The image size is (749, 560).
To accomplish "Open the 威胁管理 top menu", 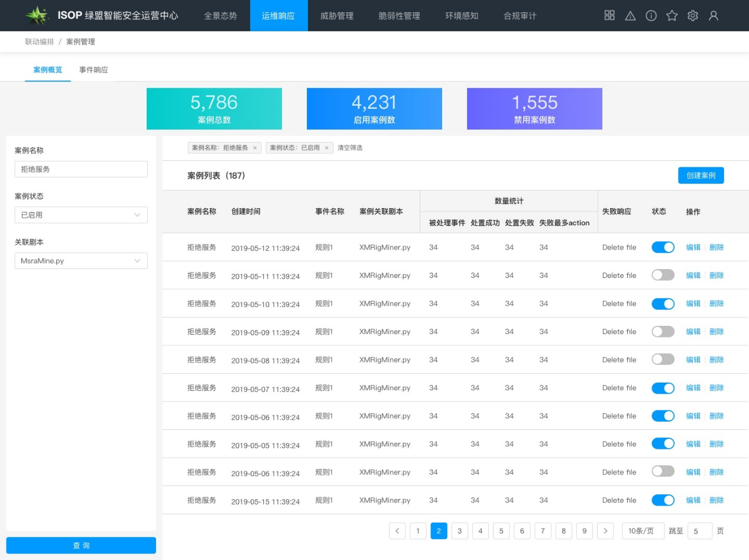I will tap(336, 16).
